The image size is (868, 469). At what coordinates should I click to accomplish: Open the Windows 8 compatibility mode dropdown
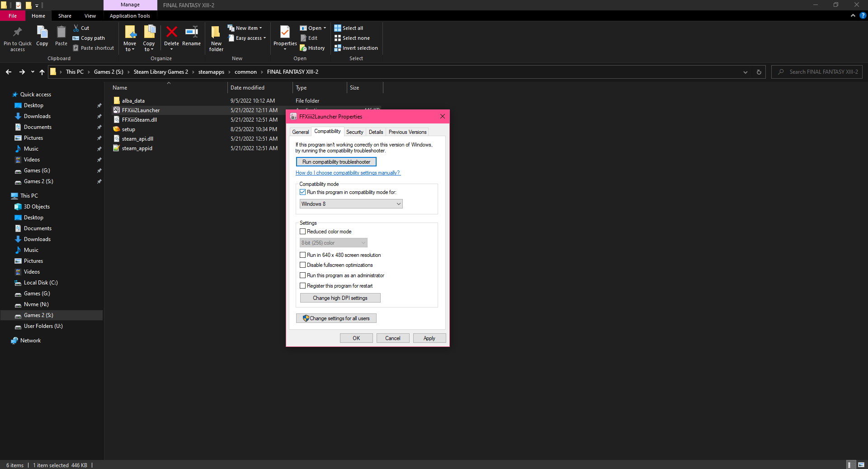click(x=351, y=204)
